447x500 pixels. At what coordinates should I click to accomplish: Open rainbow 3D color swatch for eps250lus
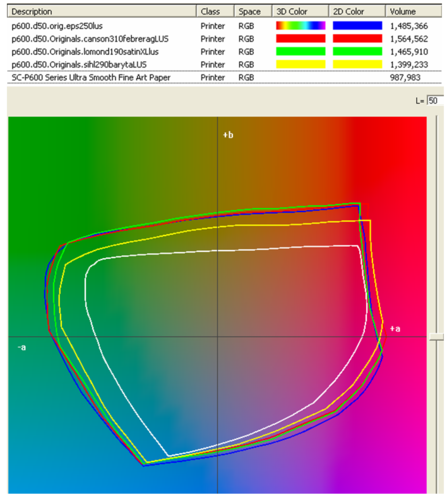point(301,26)
